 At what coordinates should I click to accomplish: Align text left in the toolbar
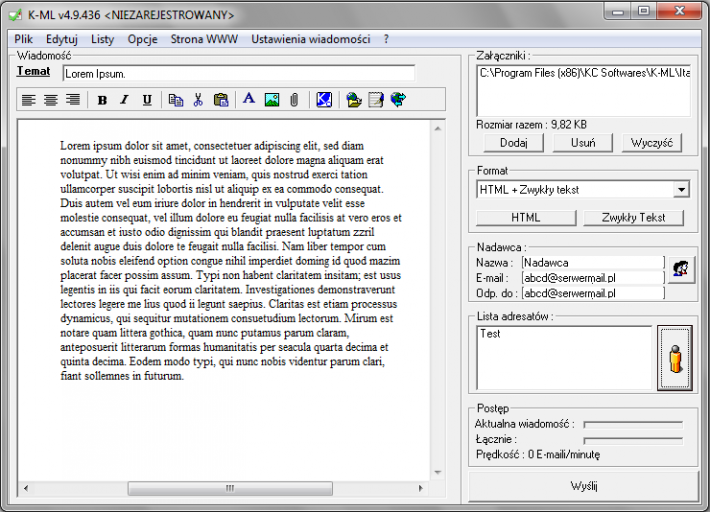point(29,100)
